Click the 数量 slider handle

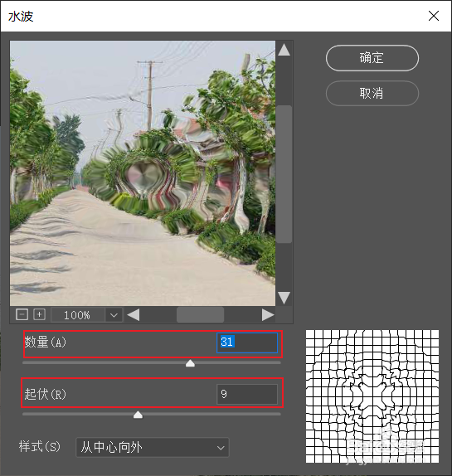[x=190, y=363]
